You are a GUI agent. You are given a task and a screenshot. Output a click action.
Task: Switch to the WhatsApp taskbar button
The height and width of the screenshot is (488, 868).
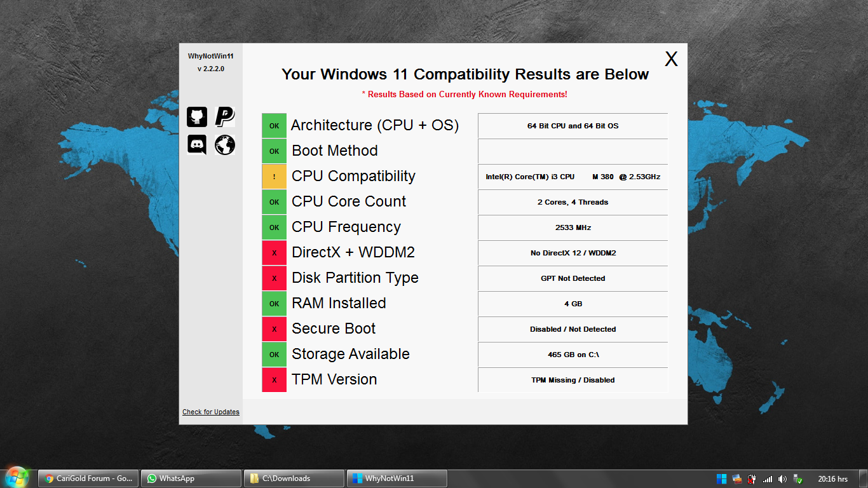(191, 478)
